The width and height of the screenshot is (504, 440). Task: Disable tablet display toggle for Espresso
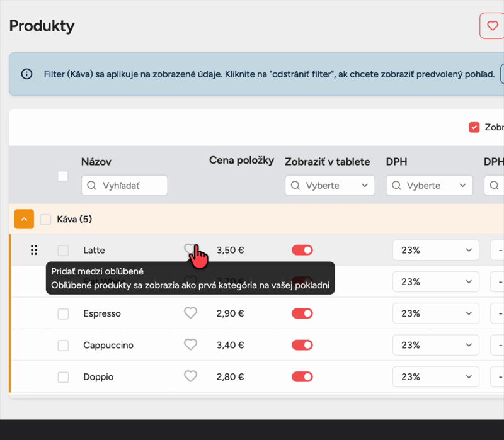302,313
